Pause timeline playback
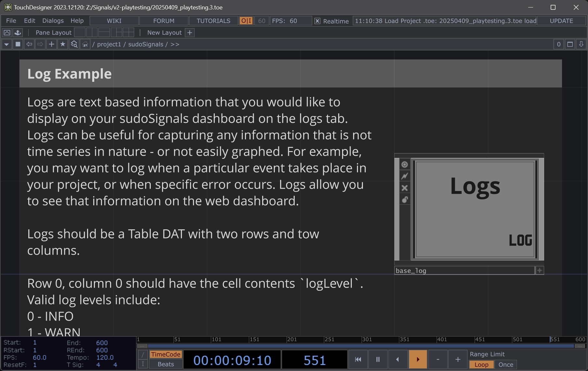This screenshot has width=588, height=371. click(x=378, y=359)
